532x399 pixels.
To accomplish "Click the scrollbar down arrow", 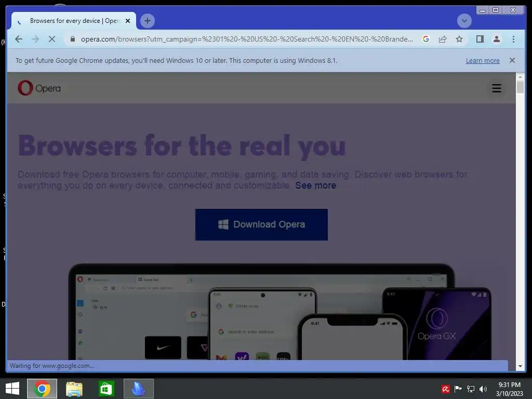I will coord(520,366).
